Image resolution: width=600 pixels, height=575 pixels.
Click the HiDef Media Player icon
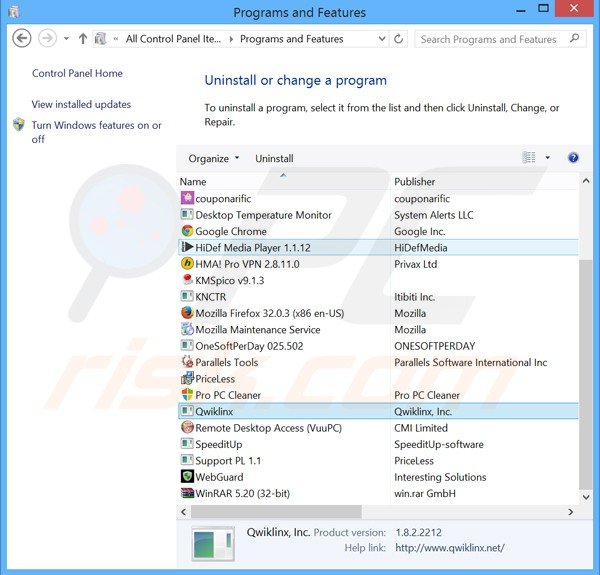click(187, 247)
